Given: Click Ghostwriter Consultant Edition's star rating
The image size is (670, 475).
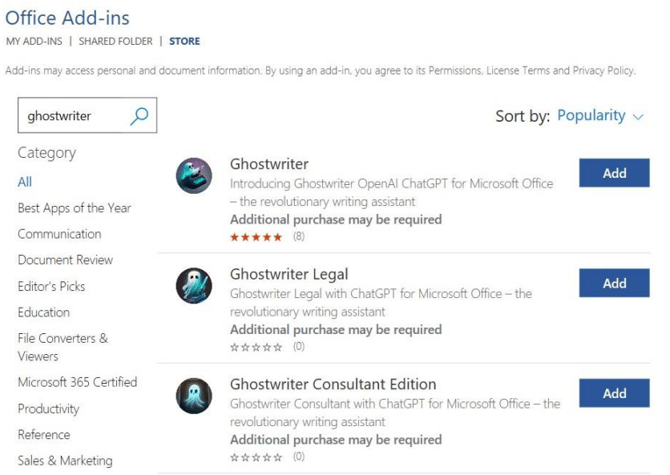Looking at the screenshot, I should tap(256, 457).
